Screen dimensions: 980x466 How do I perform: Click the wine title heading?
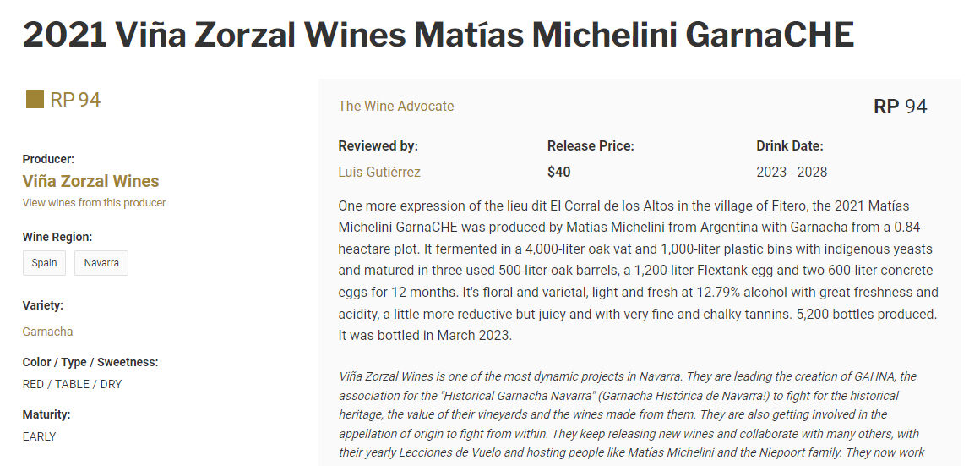[438, 35]
